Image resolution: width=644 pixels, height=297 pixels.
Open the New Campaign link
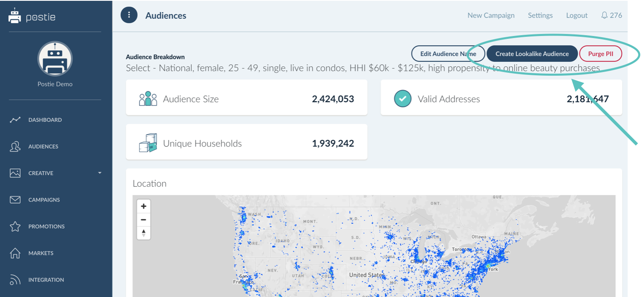click(x=491, y=15)
